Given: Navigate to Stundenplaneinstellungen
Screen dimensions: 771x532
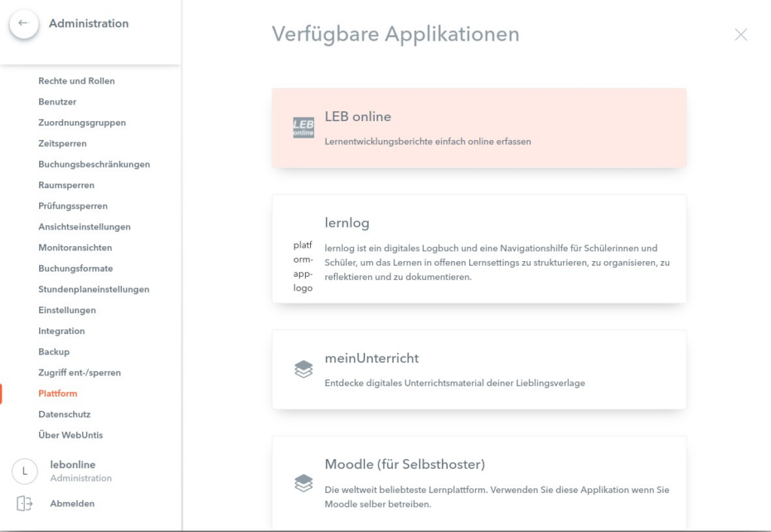Looking at the screenshot, I should (93, 289).
